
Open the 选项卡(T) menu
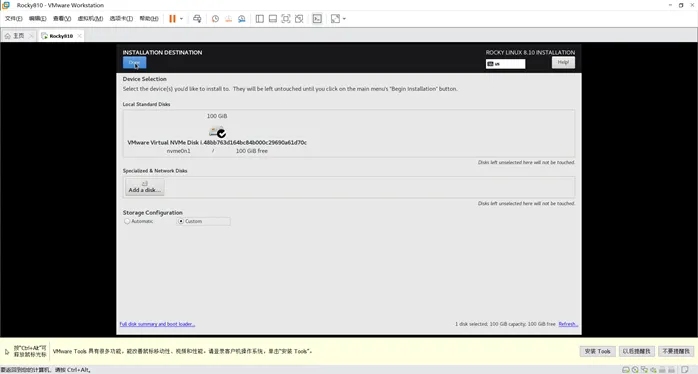click(x=121, y=18)
